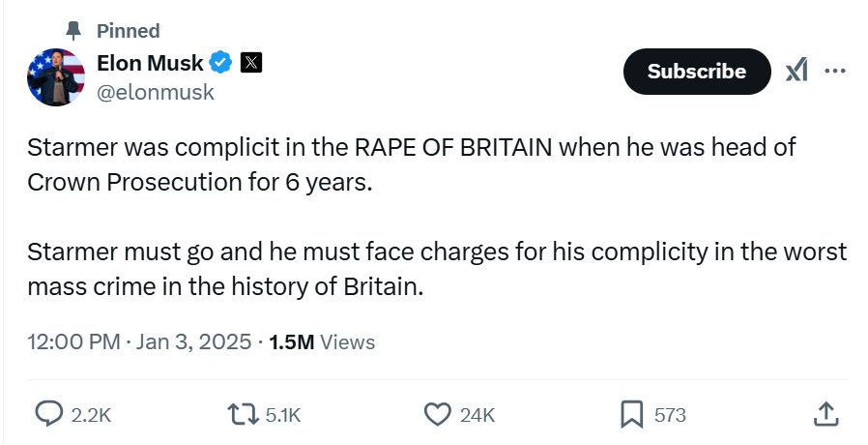The height and width of the screenshot is (445, 868).
Task: Like the tweet with the heart icon
Action: 437,414
